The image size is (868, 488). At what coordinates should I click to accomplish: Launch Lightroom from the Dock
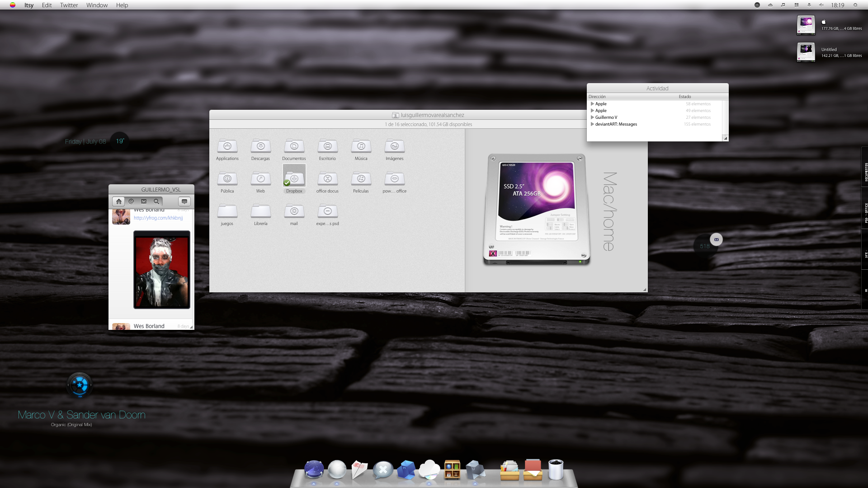[x=475, y=470]
